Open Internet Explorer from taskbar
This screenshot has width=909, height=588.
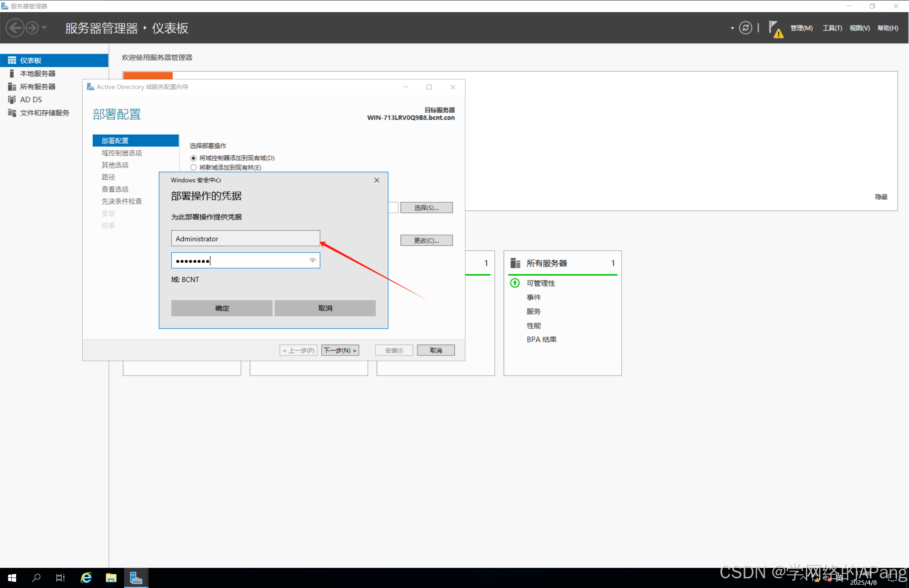(86, 578)
